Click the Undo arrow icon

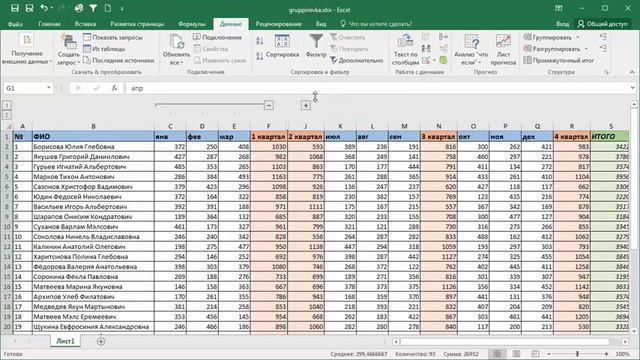pos(44,8)
